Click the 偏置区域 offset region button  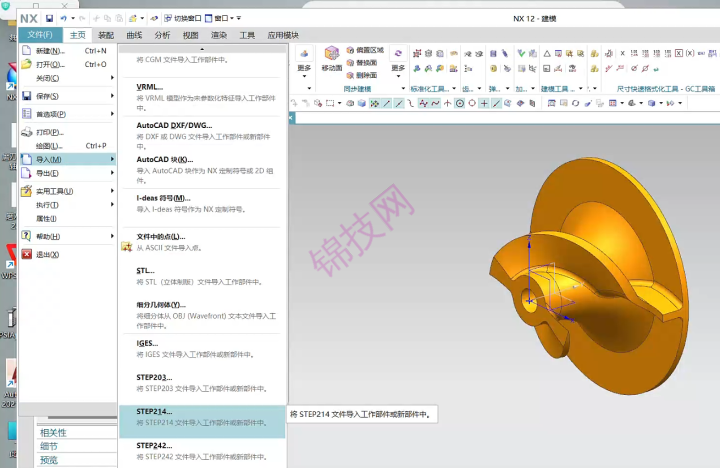[x=365, y=50]
